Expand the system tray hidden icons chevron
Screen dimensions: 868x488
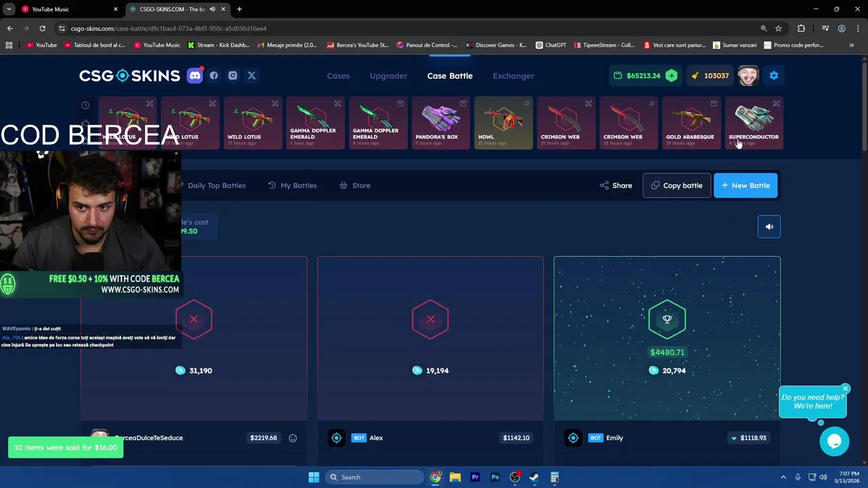pyautogui.click(x=783, y=477)
